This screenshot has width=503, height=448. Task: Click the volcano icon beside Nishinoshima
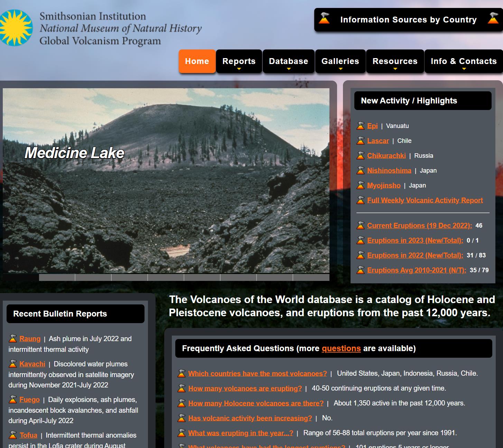coord(361,171)
